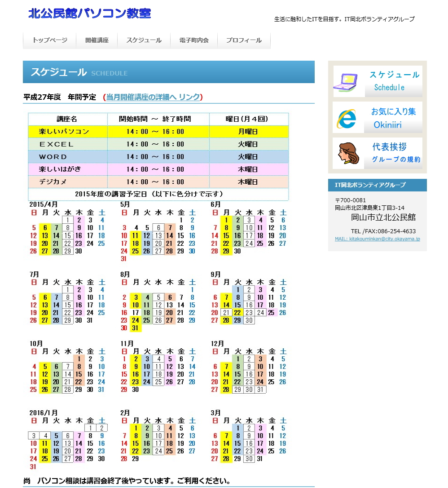
Task: Click the blue WORD course name cell
Action: pyautogui.click(x=68, y=157)
